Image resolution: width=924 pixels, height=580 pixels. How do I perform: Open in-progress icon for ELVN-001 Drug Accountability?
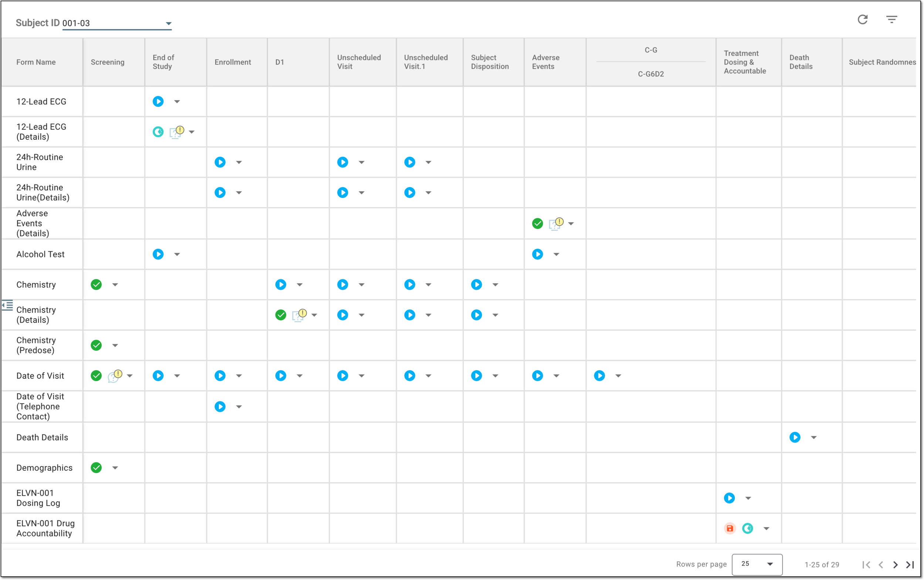[x=748, y=529]
